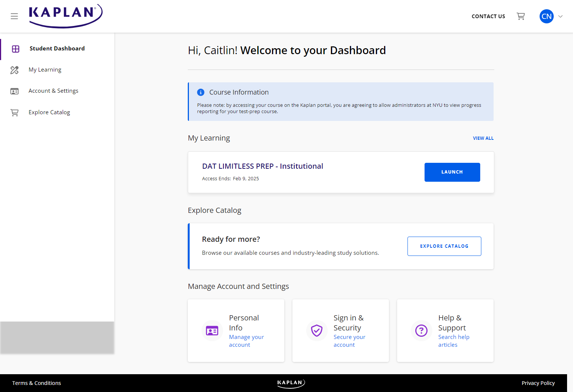Expand the account dropdown chevron
The width and height of the screenshot is (573, 392).
(x=560, y=16)
